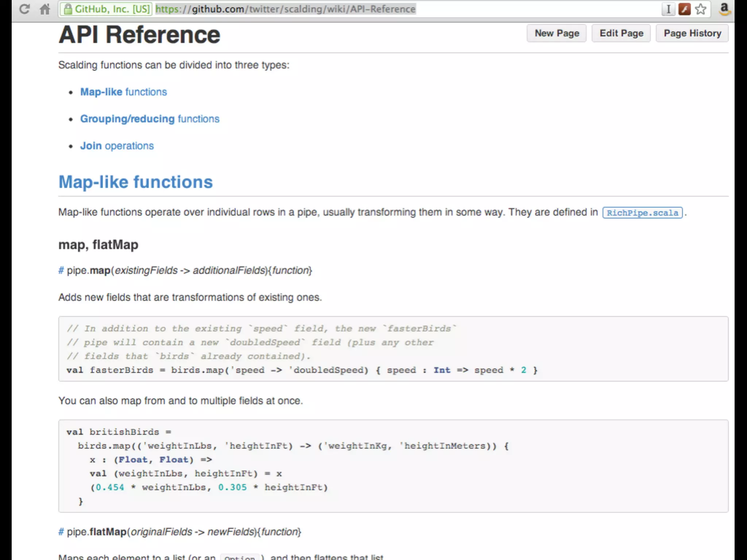This screenshot has height=560, width=747.
Task: View Page History
Action: (x=692, y=33)
